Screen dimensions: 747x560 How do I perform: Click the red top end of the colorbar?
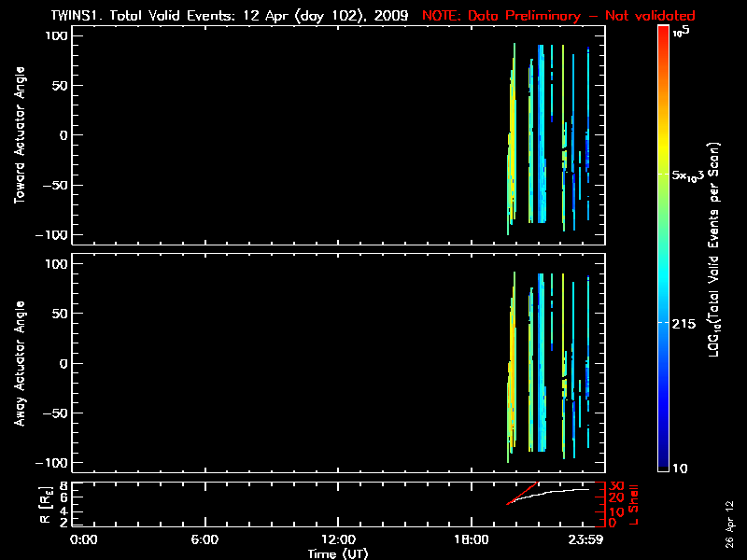coord(663,31)
